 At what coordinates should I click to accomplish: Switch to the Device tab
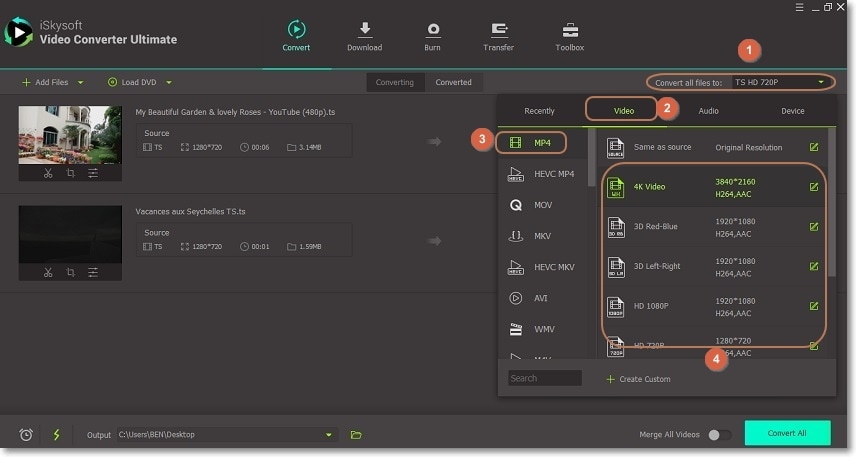(793, 111)
